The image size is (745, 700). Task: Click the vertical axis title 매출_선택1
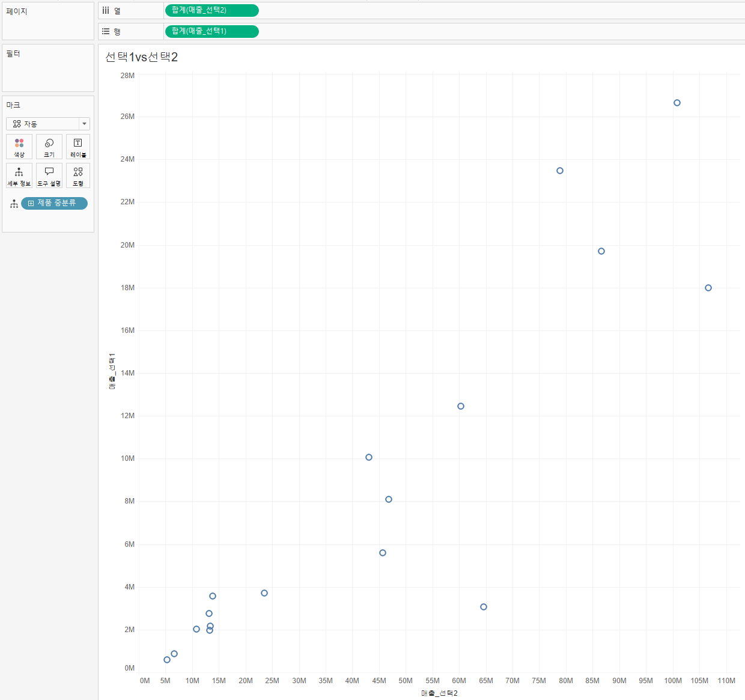(x=112, y=371)
